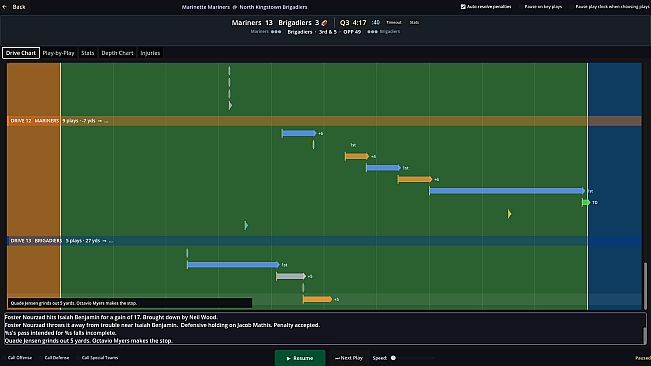
Task: Click log line 'pass intended for falls incomplete'
Action: 61,333
